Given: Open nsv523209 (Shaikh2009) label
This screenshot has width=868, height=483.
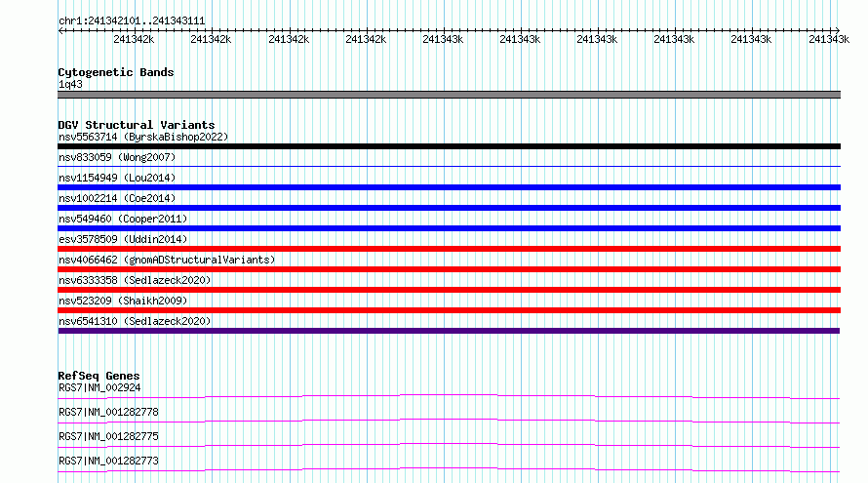Looking at the screenshot, I should (x=123, y=301).
